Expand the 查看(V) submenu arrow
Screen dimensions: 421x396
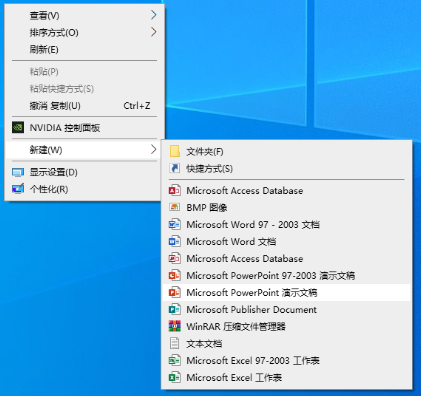click(x=153, y=15)
